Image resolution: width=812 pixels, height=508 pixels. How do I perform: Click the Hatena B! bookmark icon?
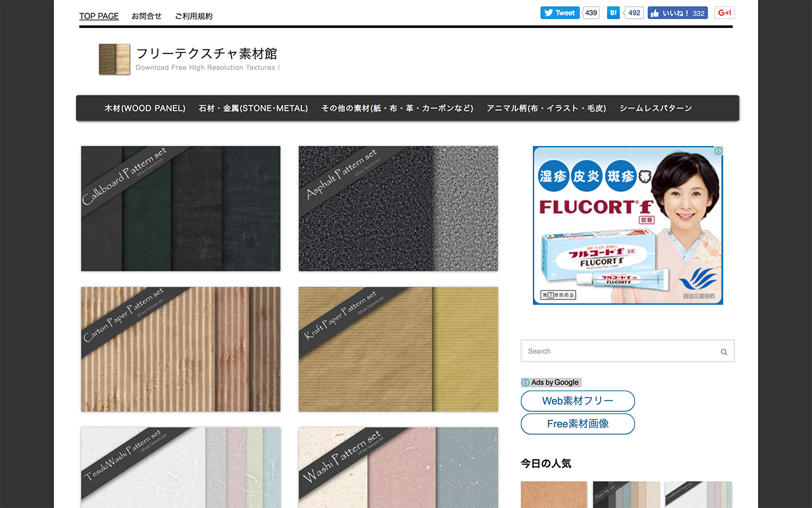click(613, 13)
